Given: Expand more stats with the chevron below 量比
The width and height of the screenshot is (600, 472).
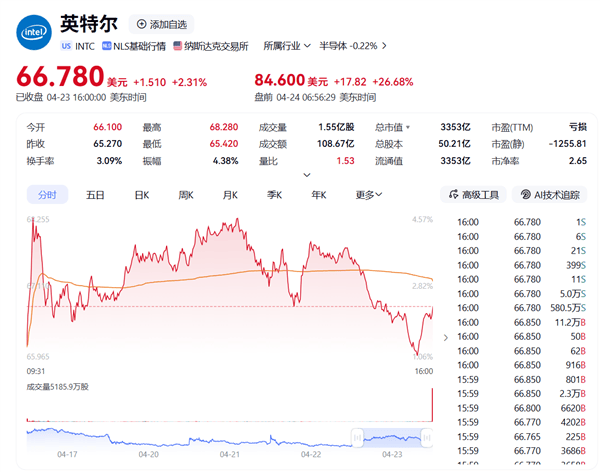Looking at the screenshot, I should [307, 175].
